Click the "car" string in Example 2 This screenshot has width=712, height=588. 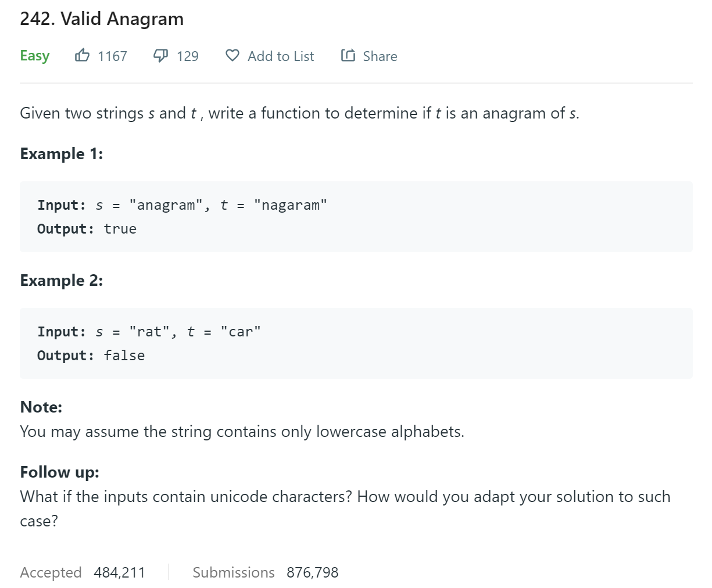click(x=241, y=332)
